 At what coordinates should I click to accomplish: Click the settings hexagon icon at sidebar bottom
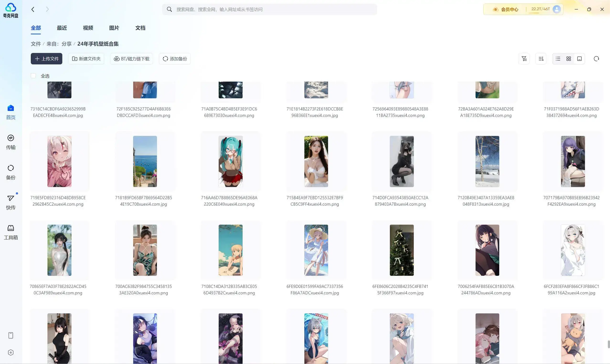coord(11,353)
